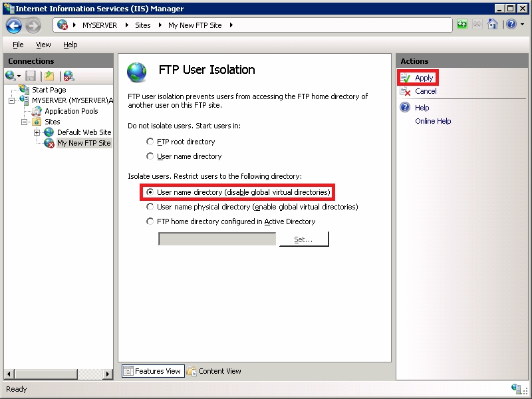
Task: Click the Connections horizontal scrollbar thumb
Action: 45,374
